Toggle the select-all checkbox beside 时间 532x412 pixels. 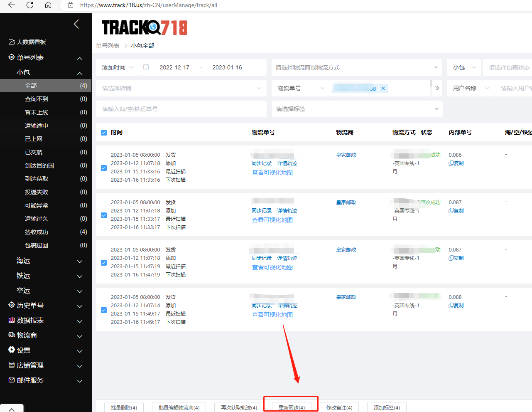104,133
